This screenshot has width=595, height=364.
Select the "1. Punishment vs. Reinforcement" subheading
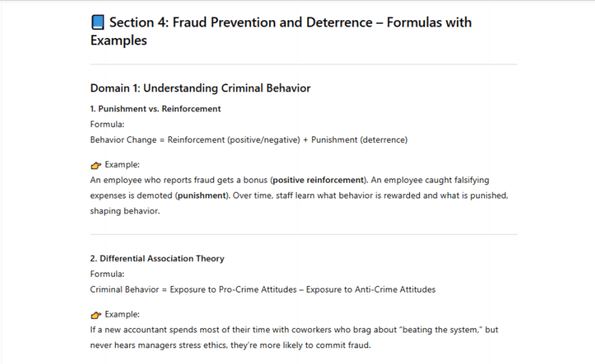(x=156, y=109)
